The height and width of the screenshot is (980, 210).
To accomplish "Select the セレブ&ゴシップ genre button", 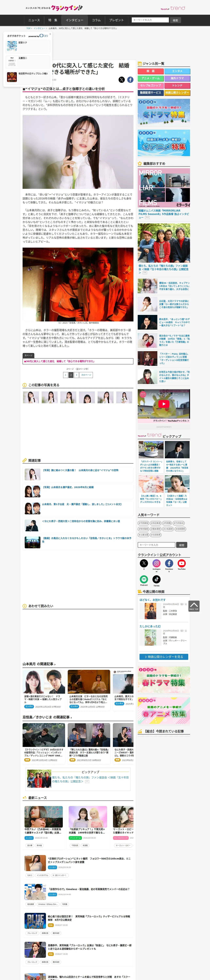I will (150, 86).
